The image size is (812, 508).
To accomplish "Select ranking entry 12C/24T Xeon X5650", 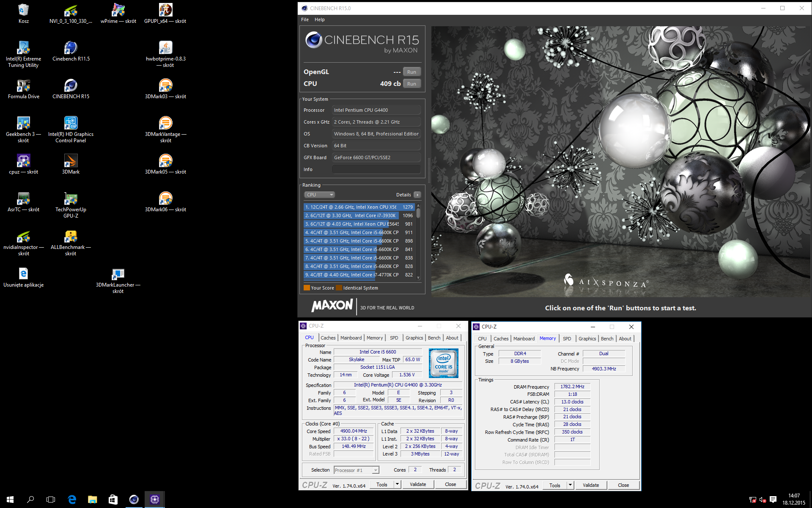I will pos(359,207).
